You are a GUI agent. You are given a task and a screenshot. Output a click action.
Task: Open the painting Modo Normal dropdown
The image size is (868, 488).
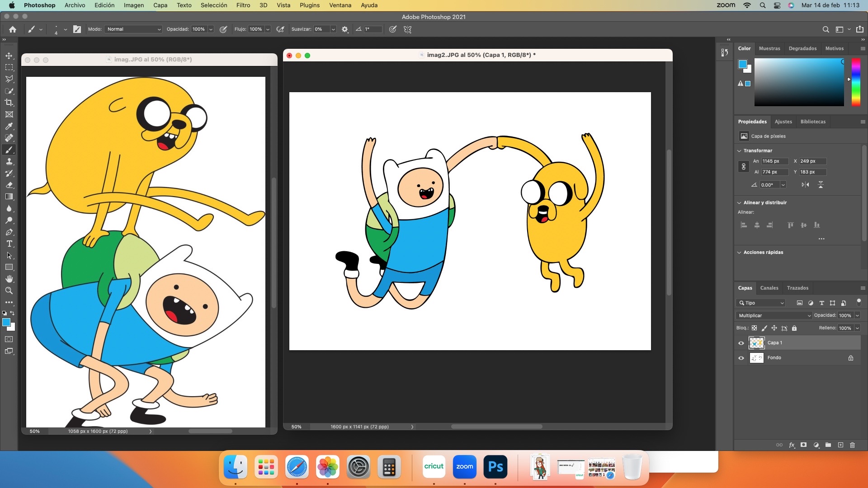tap(133, 29)
